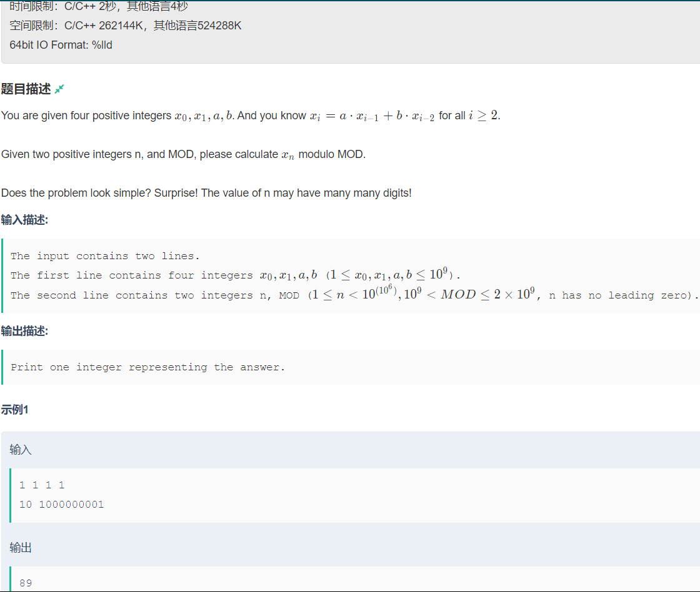
Task: Click the 输出 sample label
Action: pyautogui.click(x=21, y=548)
